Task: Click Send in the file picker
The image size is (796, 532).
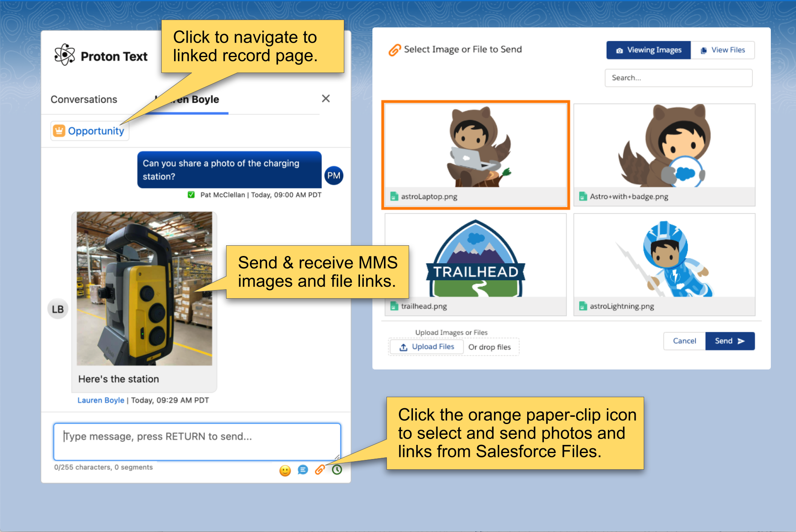Action: [730, 341]
